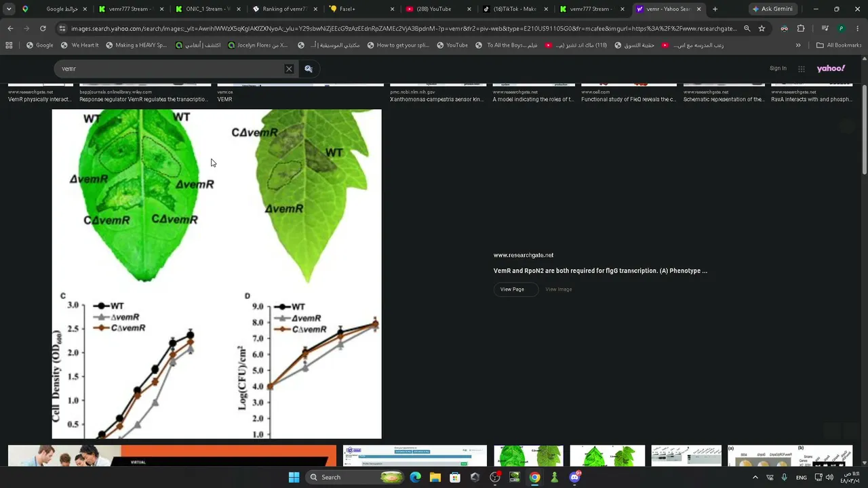Switch to the TikTok tab

coord(515,9)
